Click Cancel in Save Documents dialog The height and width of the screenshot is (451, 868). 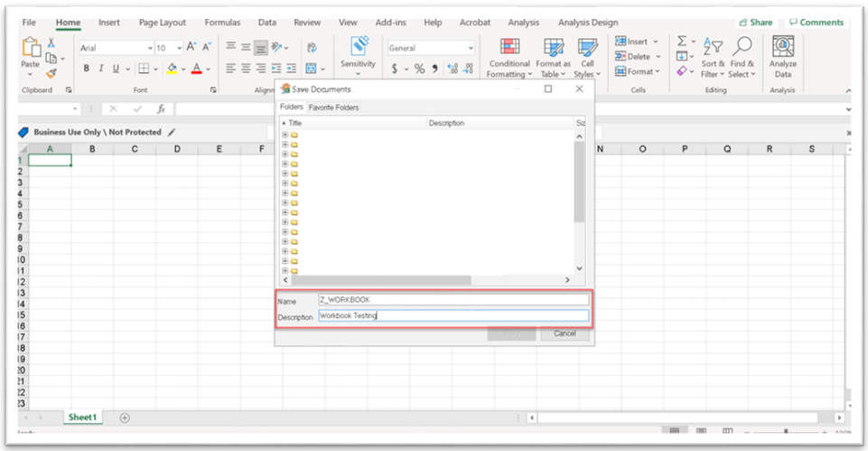[564, 334]
